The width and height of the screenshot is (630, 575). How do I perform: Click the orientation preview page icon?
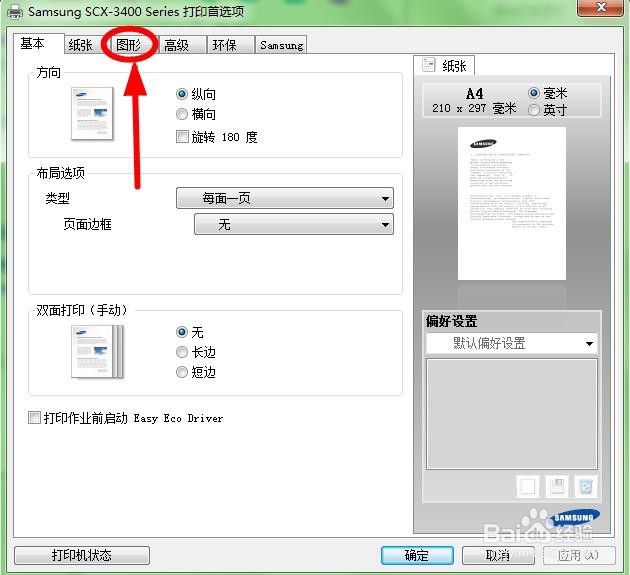tap(92, 114)
